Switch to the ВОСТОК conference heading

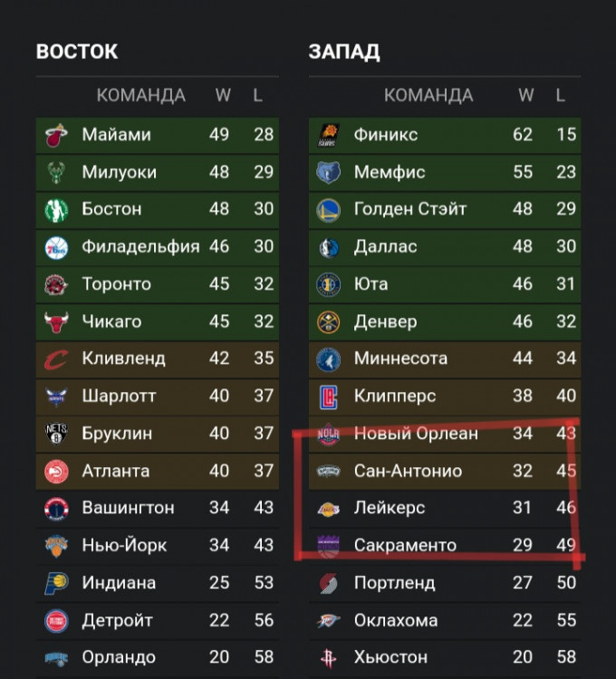[x=77, y=52]
